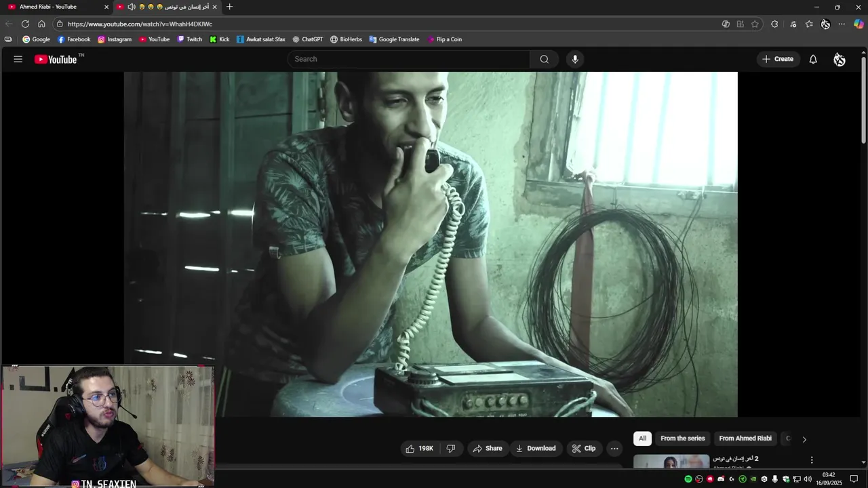Open Facebook bookmark
This screenshot has height=488, width=868.
point(74,39)
